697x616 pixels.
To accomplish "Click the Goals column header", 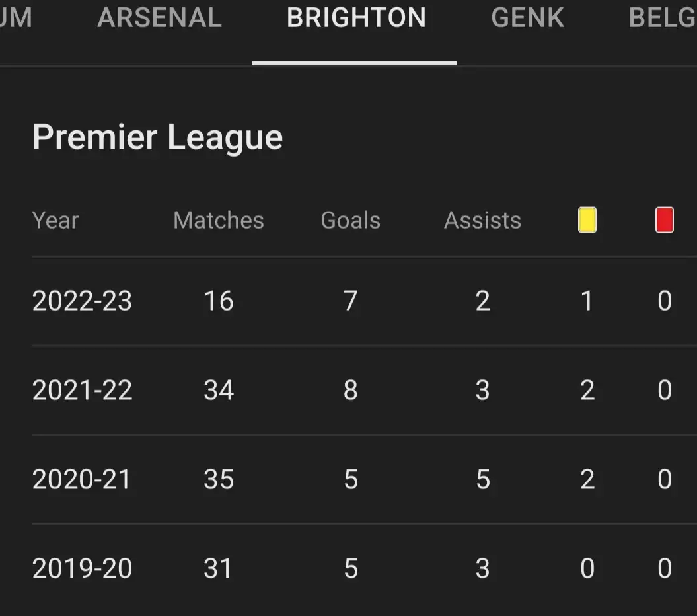I will coord(350,221).
